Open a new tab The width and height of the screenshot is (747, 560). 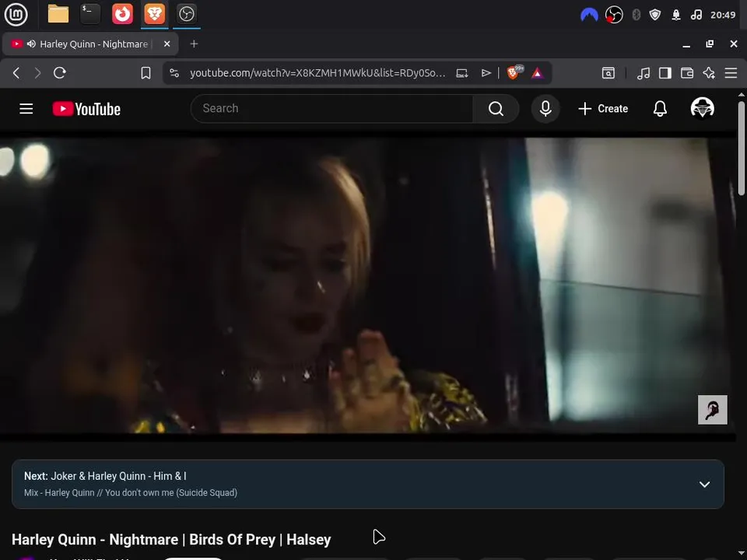(194, 44)
